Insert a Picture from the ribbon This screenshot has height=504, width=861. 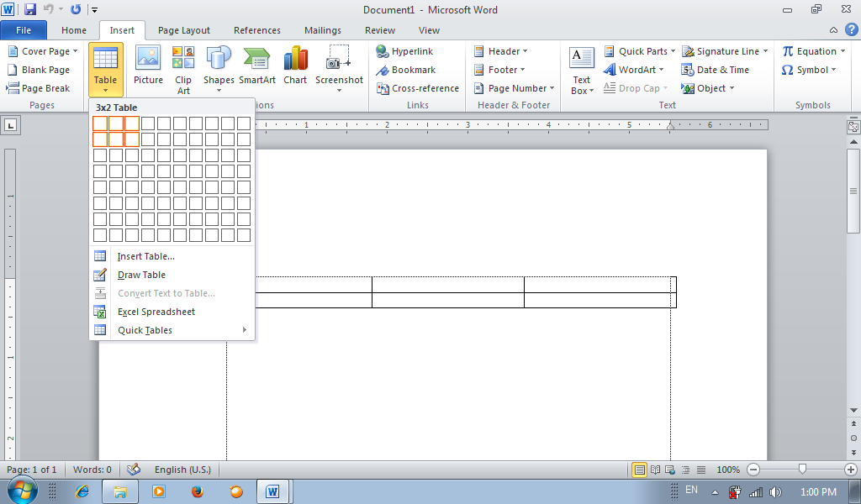(148, 66)
